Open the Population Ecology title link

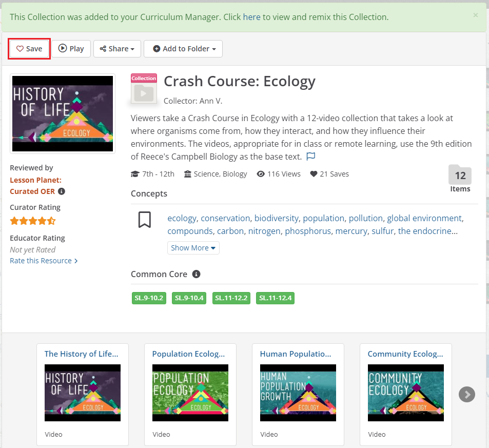188,354
